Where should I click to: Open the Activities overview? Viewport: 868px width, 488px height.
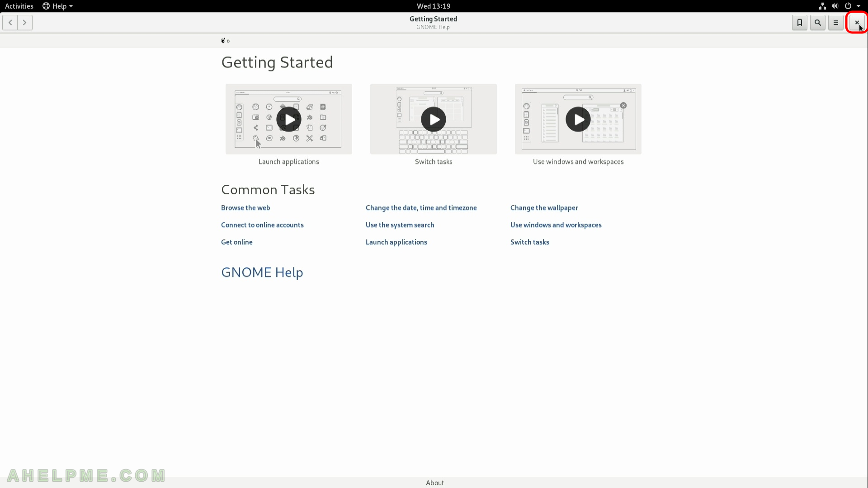pyautogui.click(x=19, y=6)
